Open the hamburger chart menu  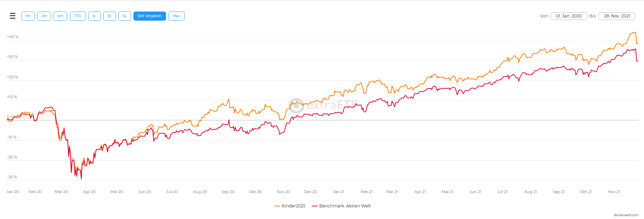pos(13,16)
